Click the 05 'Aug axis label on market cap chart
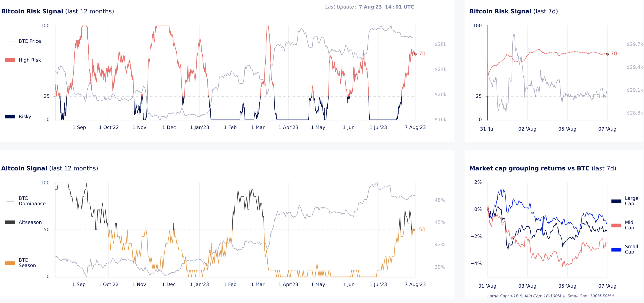This screenshot has height=303, width=644. 567,286
